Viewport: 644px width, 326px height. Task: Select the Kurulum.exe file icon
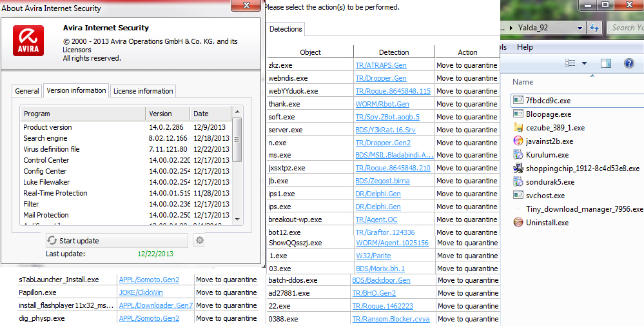(x=518, y=155)
